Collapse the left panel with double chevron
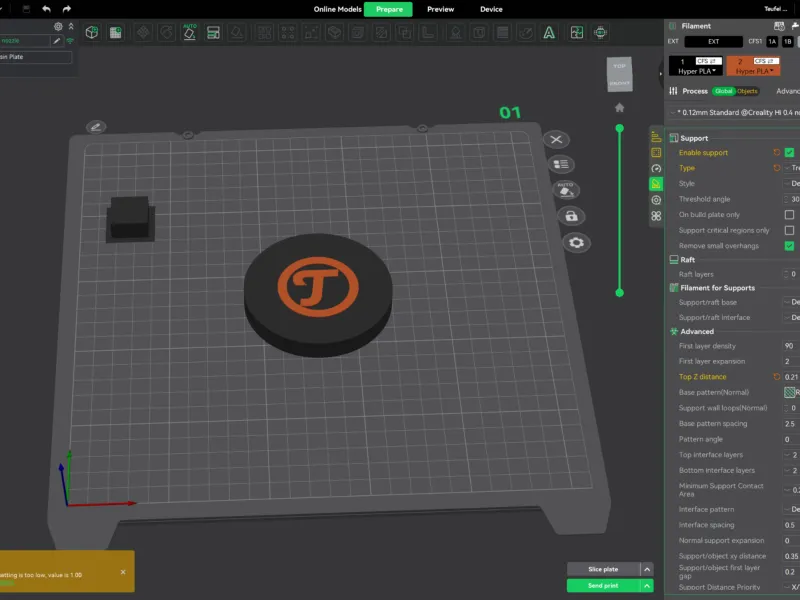Screen dimensions: 800x600 coord(71,26)
